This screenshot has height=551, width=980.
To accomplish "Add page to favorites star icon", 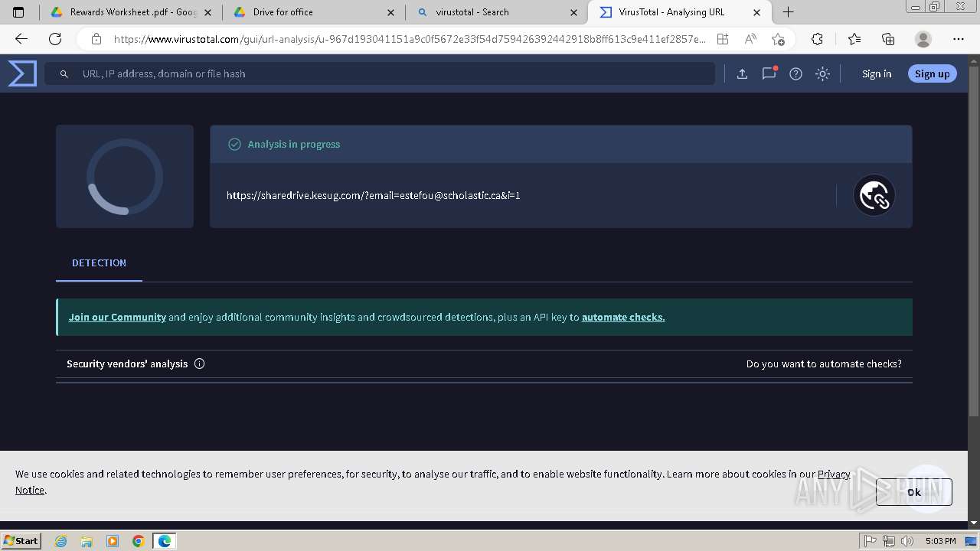I will point(778,39).
